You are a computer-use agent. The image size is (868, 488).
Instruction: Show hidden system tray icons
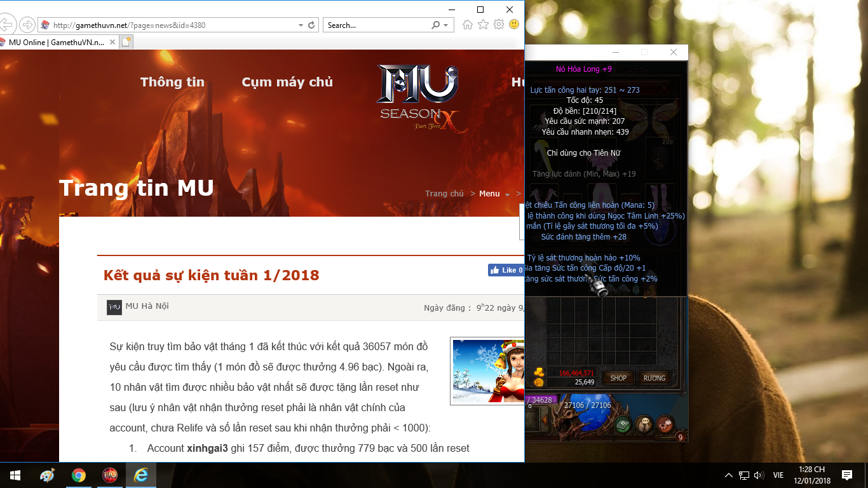click(x=729, y=475)
